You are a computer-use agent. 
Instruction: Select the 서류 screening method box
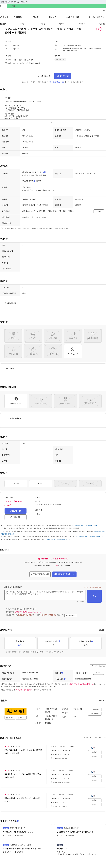click(x=16, y=484)
